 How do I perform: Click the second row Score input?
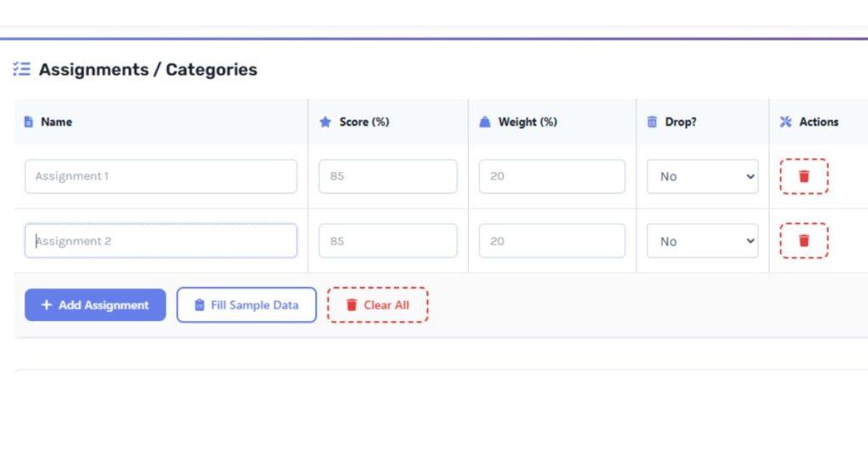click(x=387, y=241)
